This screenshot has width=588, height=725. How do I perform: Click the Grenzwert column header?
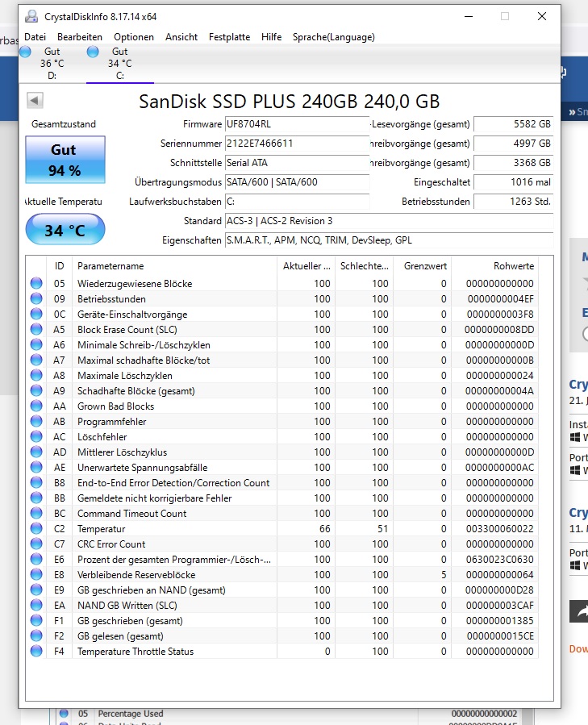pyautogui.click(x=423, y=266)
